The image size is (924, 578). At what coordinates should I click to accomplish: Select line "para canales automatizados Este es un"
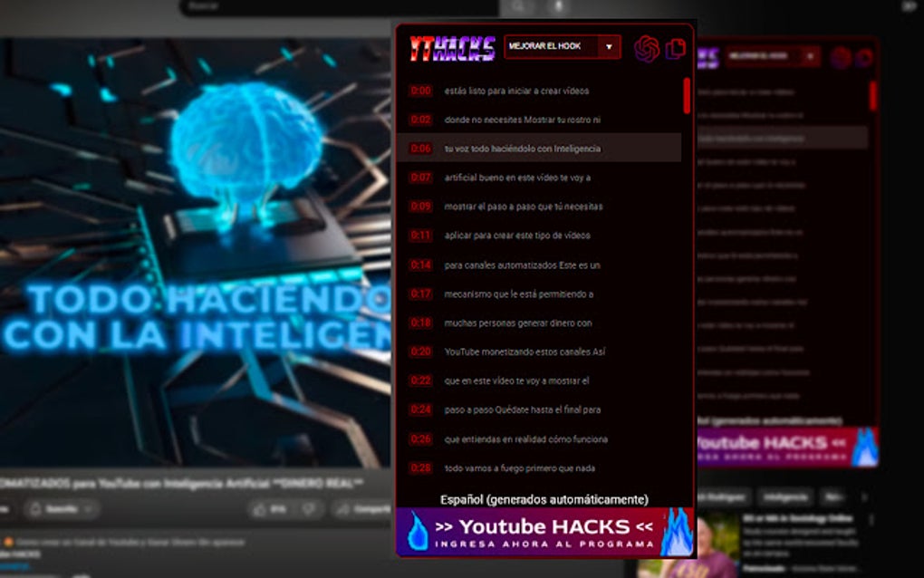[x=522, y=265]
